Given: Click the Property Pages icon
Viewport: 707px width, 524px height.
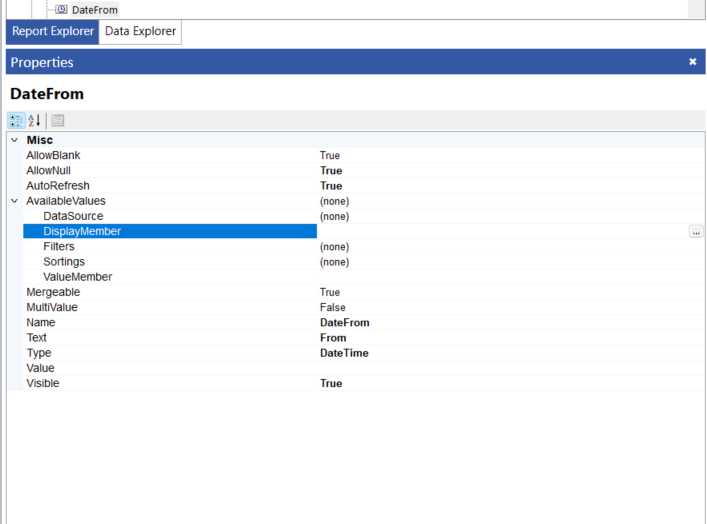Looking at the screenshot, I should pyautogui.click(x=58, y=120).
